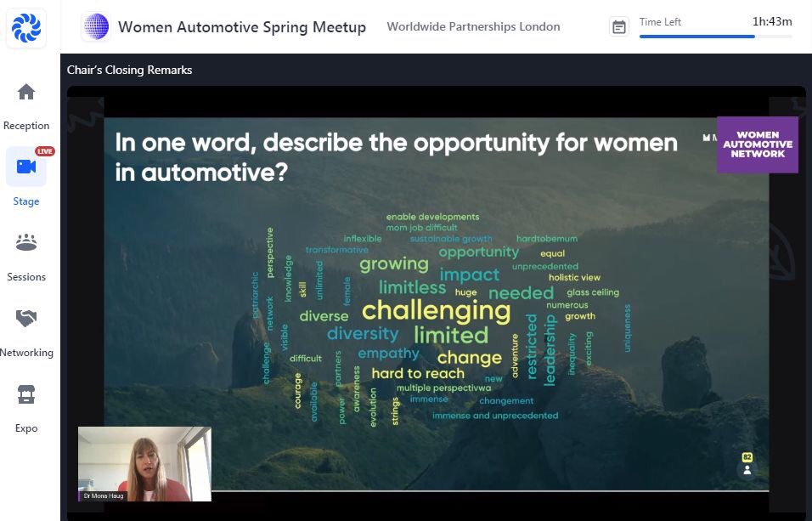Click the Chair's Closing Remarks heading
The width and height of the screenshot is (812, 521).
[129, 70]
